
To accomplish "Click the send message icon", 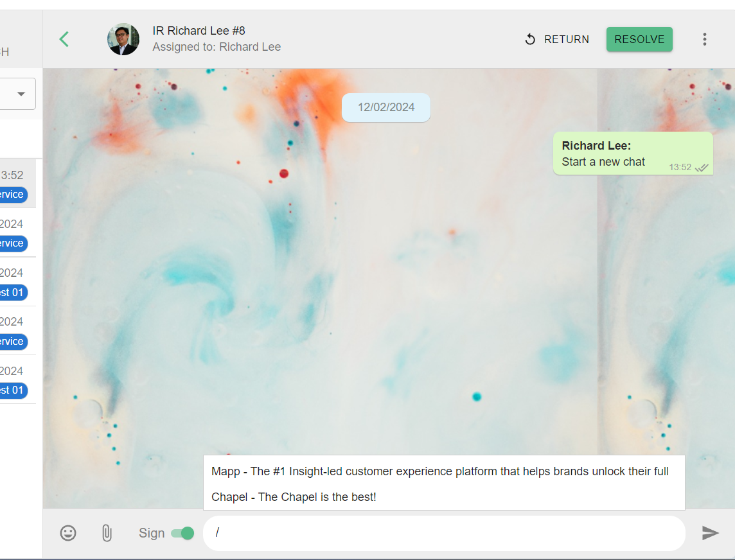I will point(710,533).
